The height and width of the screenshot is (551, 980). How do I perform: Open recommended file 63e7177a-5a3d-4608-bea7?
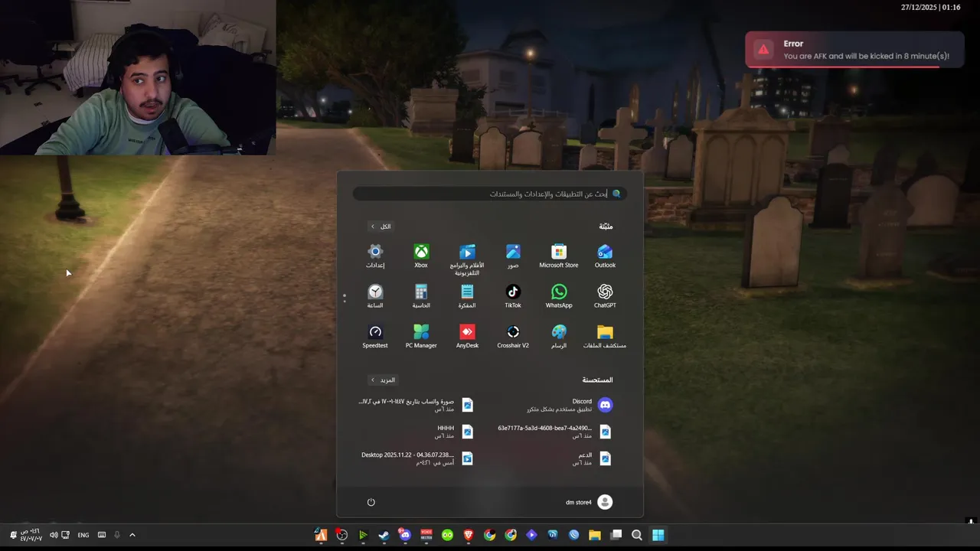click(x=555, y=432)
